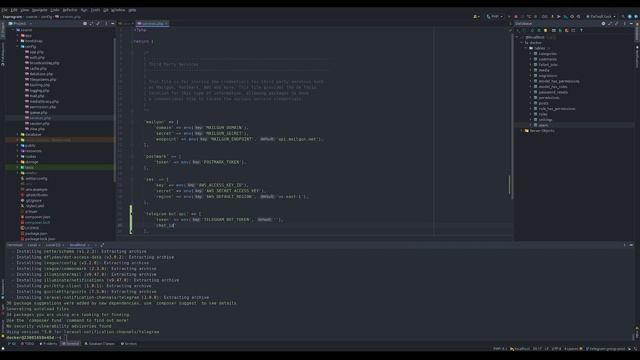Collapse the docker schema node

tap(521, 42)
